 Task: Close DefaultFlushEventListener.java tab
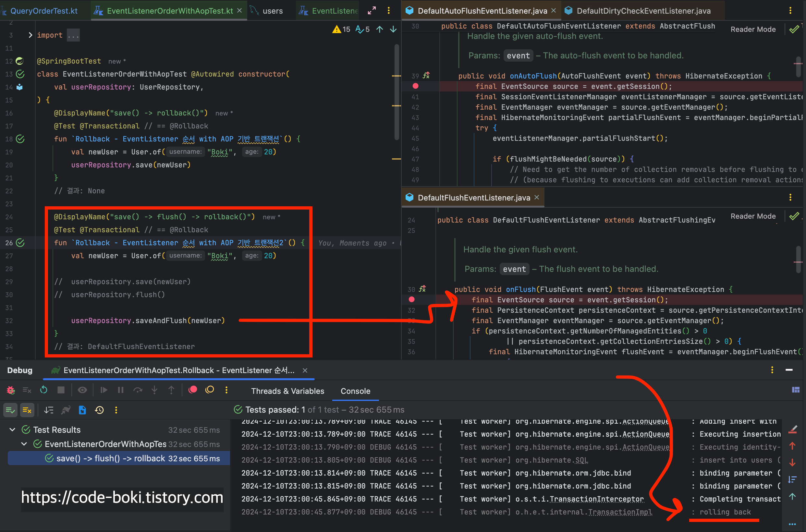pos(537,197)
